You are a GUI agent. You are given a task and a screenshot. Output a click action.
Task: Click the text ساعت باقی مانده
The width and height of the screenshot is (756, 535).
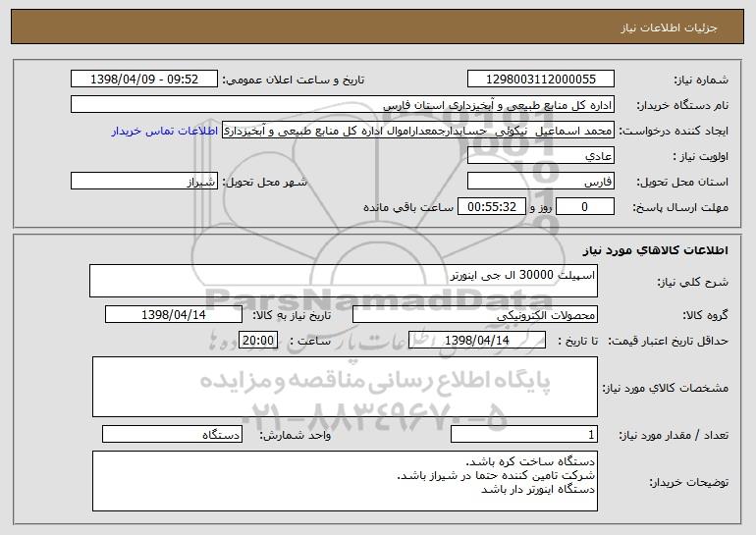coord(408,207)
